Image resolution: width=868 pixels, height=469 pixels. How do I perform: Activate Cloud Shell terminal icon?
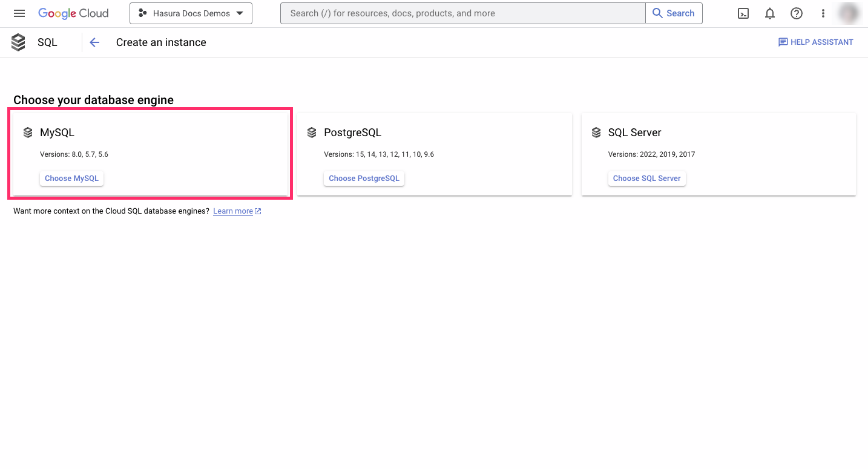[743, 13]
